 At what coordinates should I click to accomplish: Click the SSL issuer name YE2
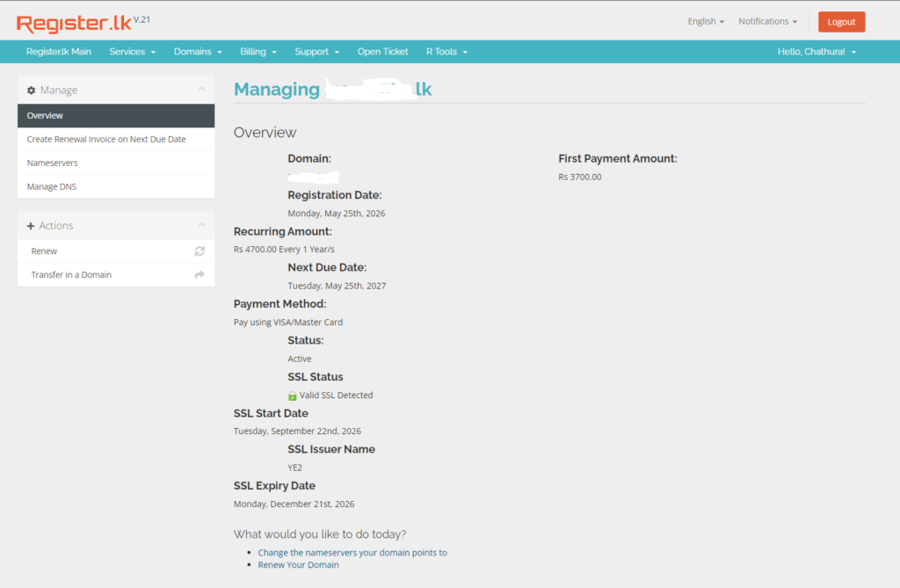[295, 468]
